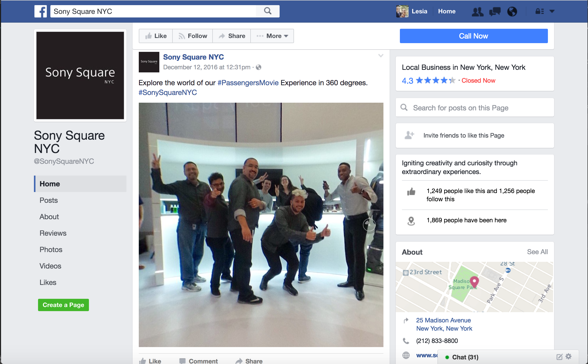Select Home in the page sidebar

(x=80, y=184)
